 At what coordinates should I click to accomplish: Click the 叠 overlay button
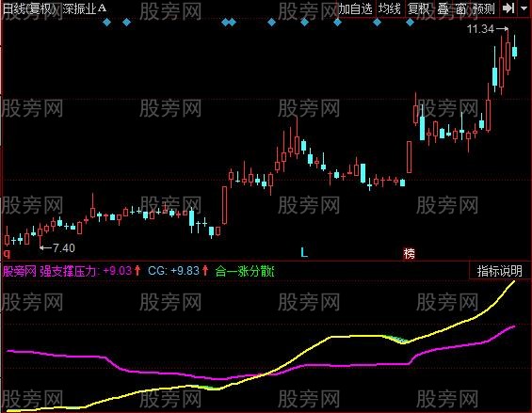pos(443,8)
